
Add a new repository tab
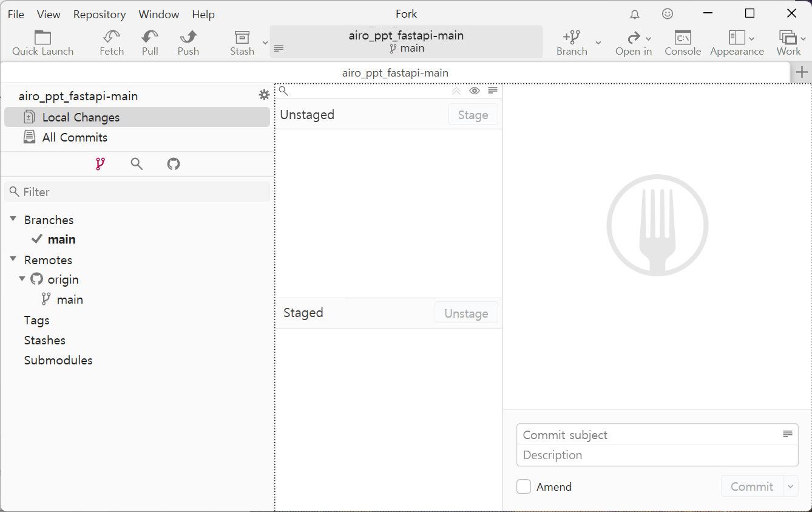tap(802, 72)
